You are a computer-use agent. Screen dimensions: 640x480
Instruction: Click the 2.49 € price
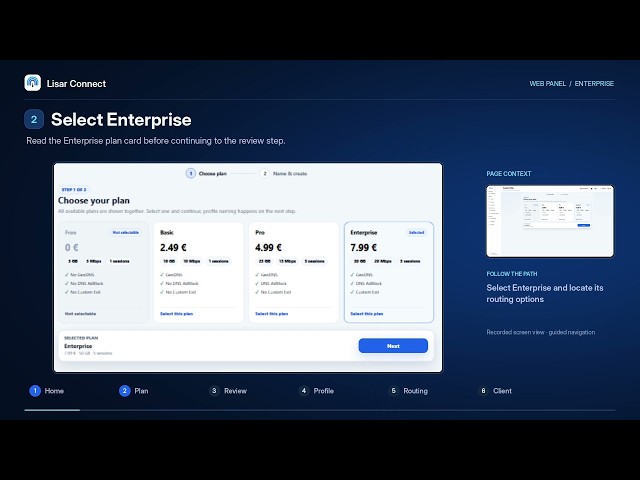[x=173, y=247]
